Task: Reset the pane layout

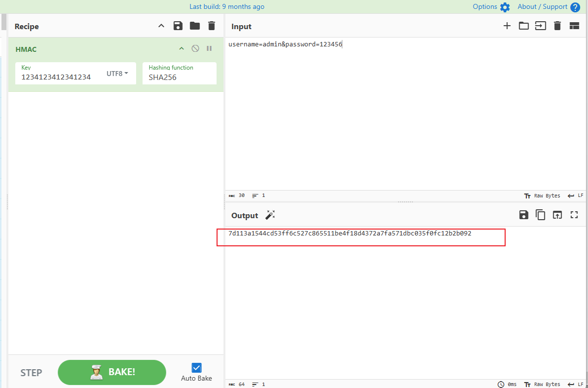Action: (x=574, y=26)
